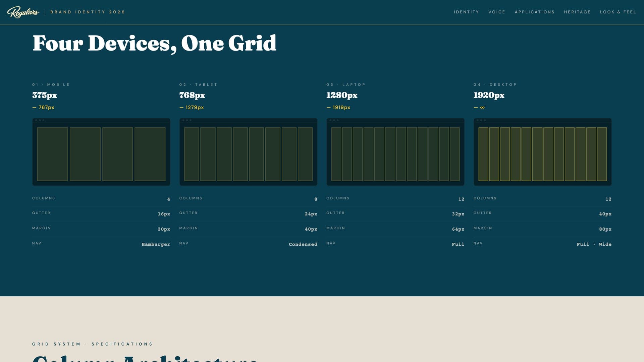Click the Grid System · Specifications label
The image size is (644, 362).
[92, 344]
